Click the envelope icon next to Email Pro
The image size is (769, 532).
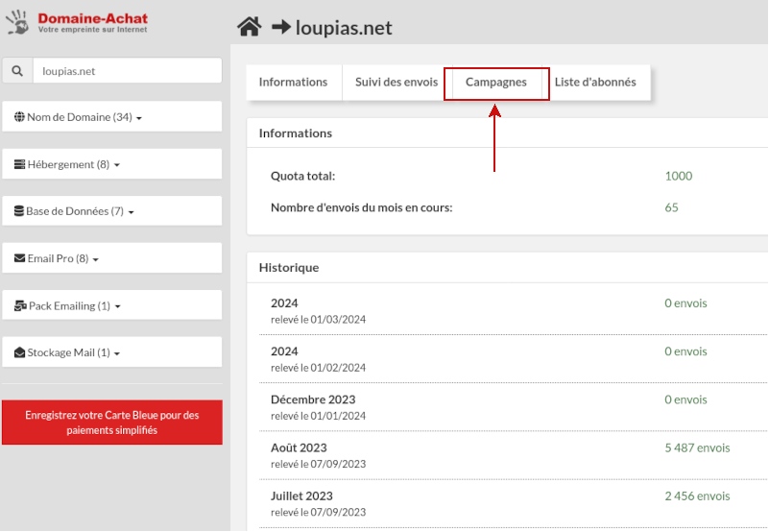coord(19,258)
